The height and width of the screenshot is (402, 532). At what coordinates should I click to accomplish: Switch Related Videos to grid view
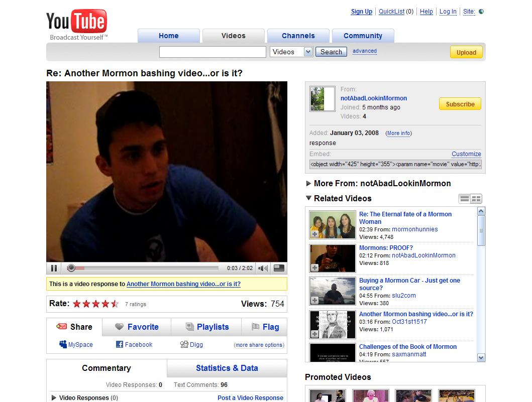pos(476,199)
